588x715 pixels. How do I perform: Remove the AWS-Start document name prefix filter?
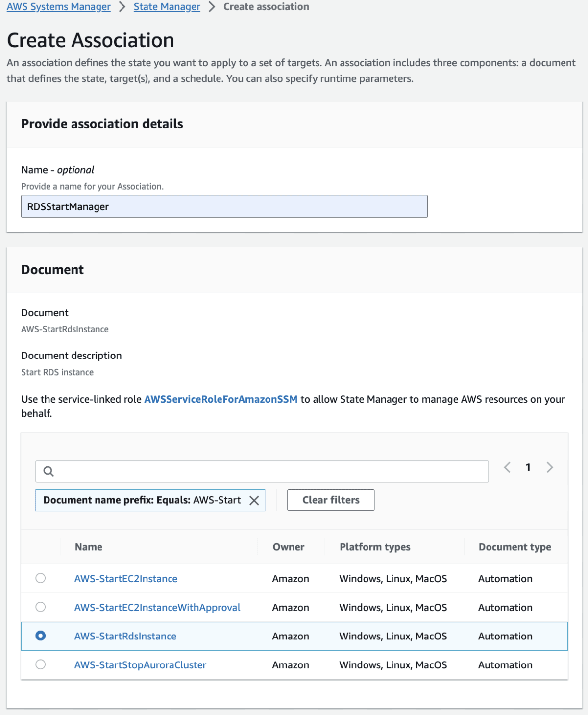tap(254, 500)
